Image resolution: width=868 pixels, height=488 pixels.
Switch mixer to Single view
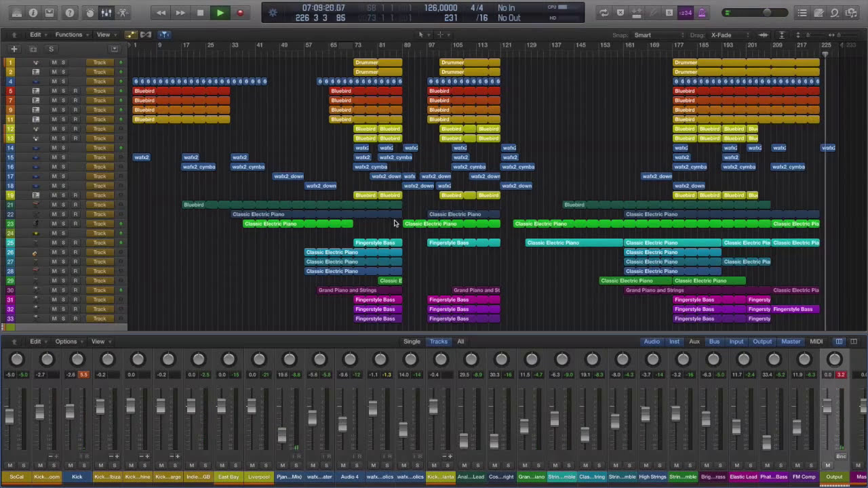click(x=412, y=342)
